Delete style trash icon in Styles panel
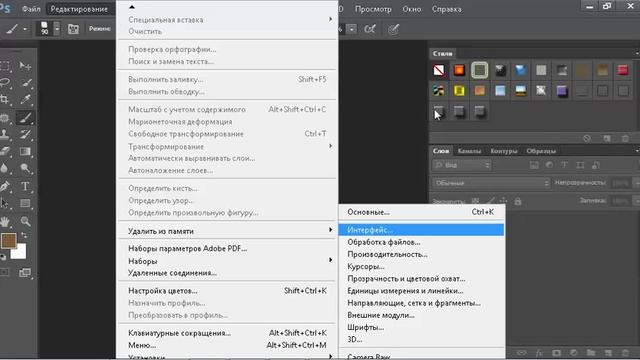This screenshot has width=640, height=360. tap(625, 139)
